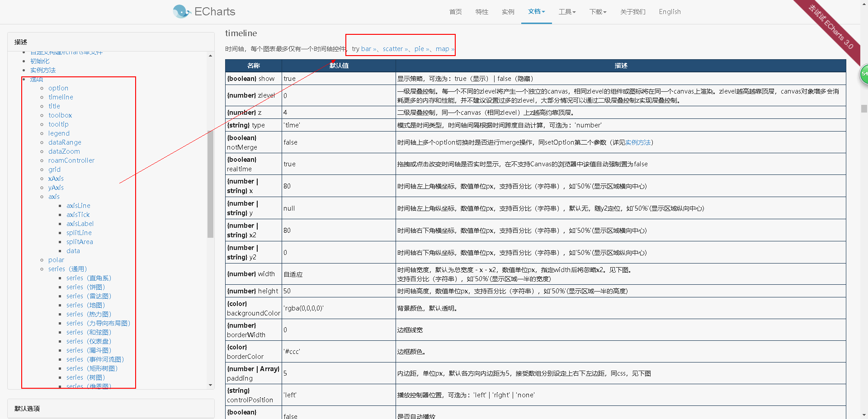Open series（矩形树图）in sidebar

[92, 368]
